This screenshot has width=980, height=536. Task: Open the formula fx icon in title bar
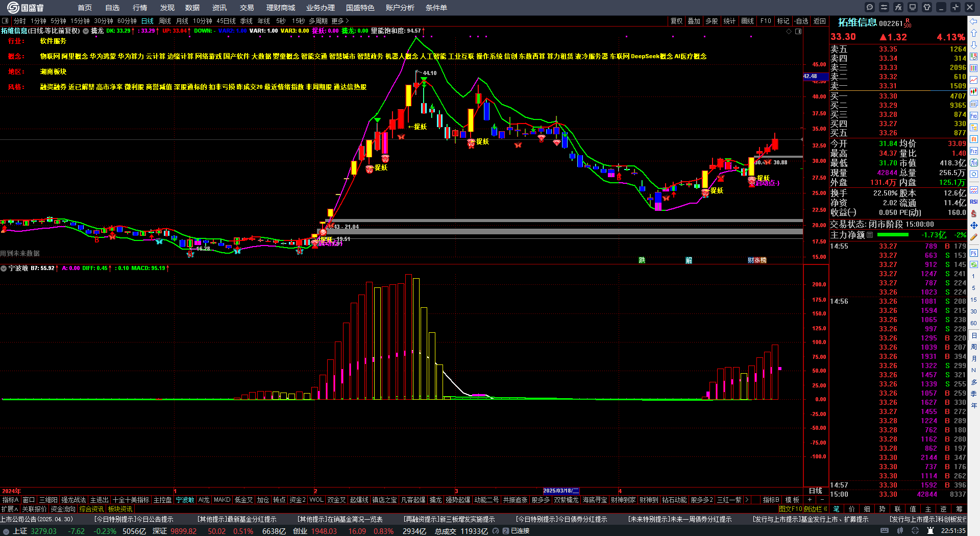point(898,7)
